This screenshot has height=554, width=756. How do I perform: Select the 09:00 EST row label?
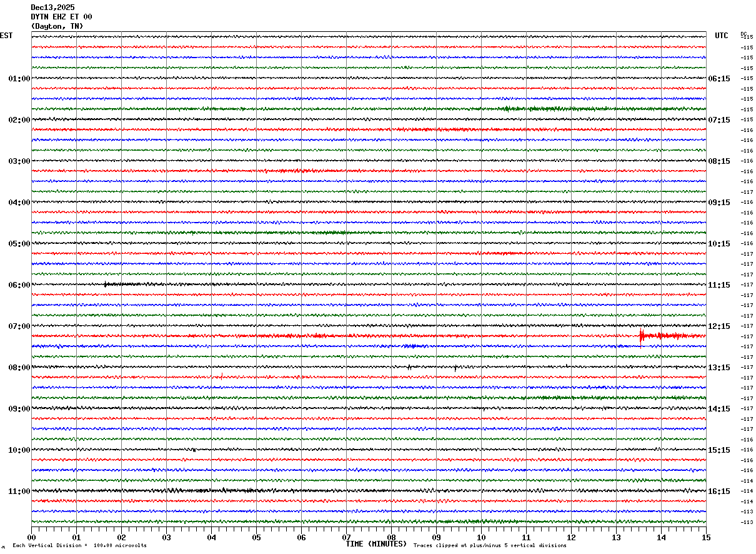[x=19, y=409]
